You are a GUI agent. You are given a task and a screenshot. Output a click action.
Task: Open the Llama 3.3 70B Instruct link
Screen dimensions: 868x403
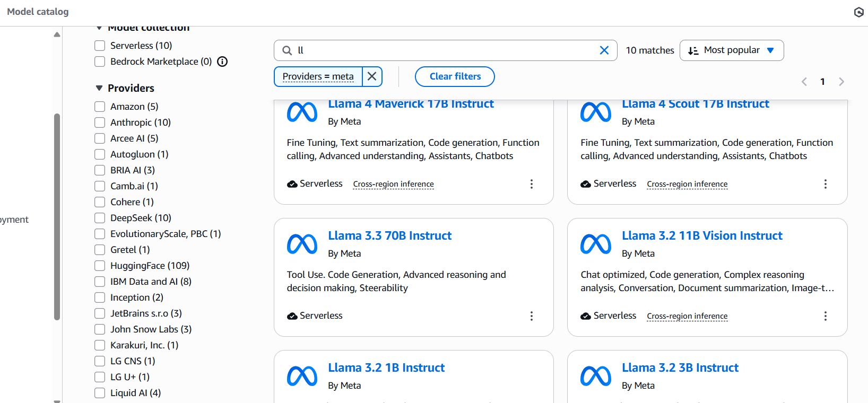[389, 235]
